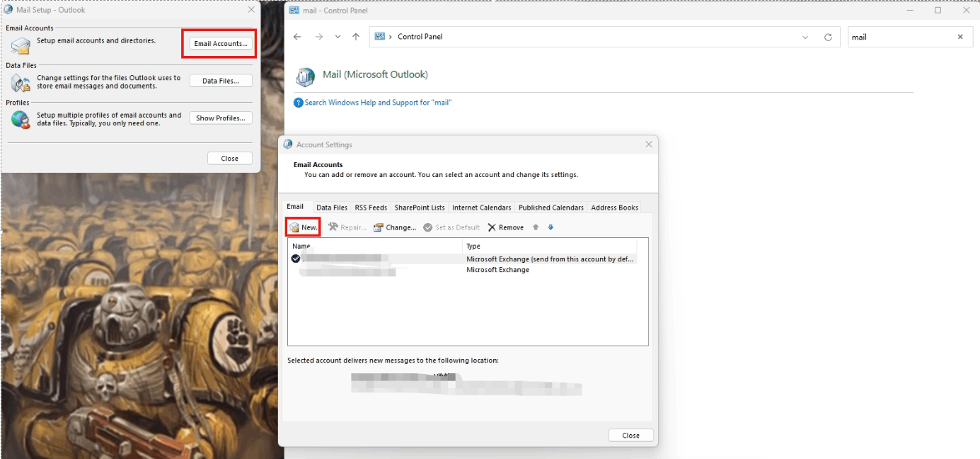Screen dimensions: 980x459
Task: Switch to the Data Files tab
Action: click(332, 208)
